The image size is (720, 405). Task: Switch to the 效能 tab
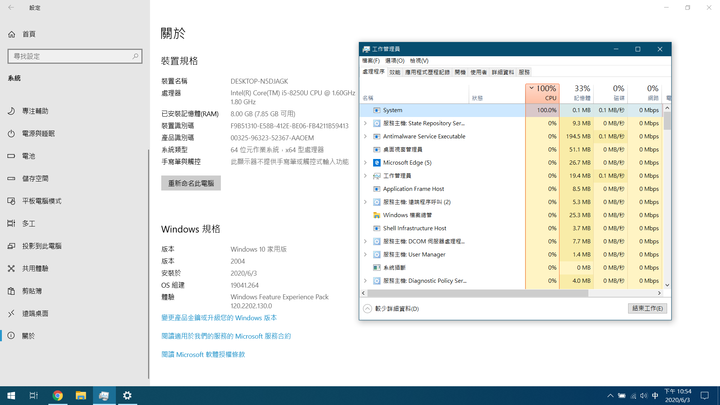394,72
